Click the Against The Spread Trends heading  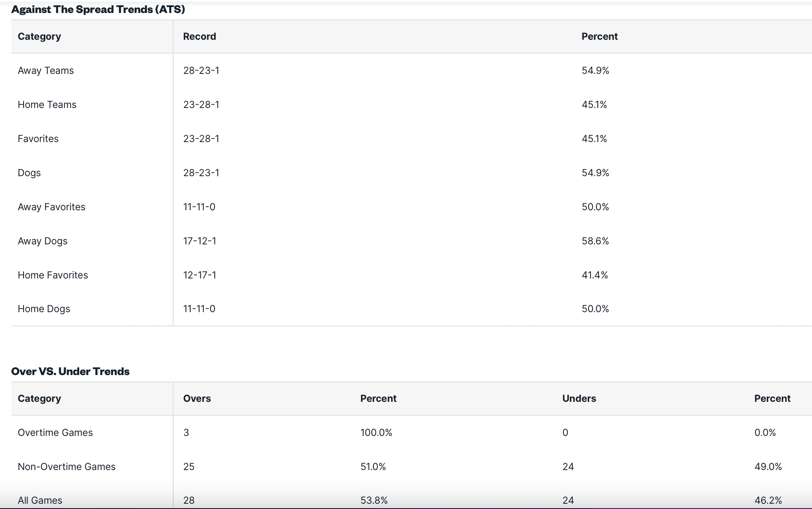(98, 9)
